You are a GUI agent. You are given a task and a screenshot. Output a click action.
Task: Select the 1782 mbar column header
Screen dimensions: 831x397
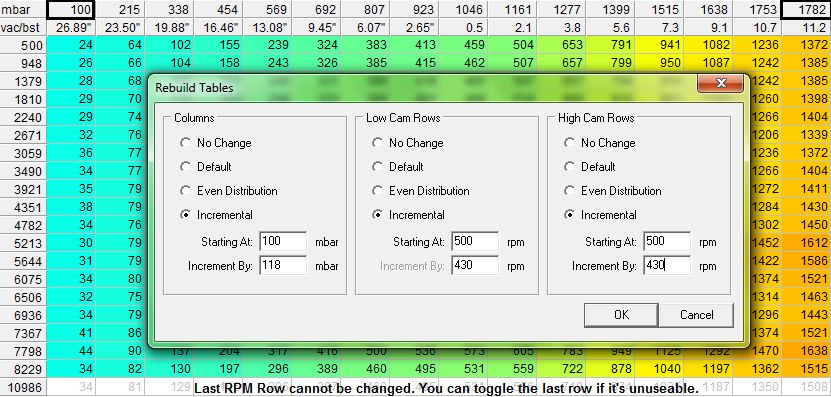(x=806, y=9)
